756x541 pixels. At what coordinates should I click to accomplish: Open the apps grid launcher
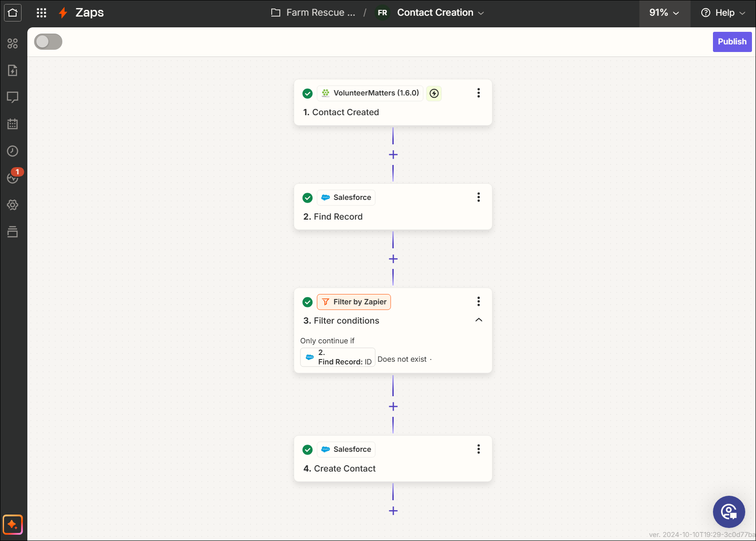point(41,13)
